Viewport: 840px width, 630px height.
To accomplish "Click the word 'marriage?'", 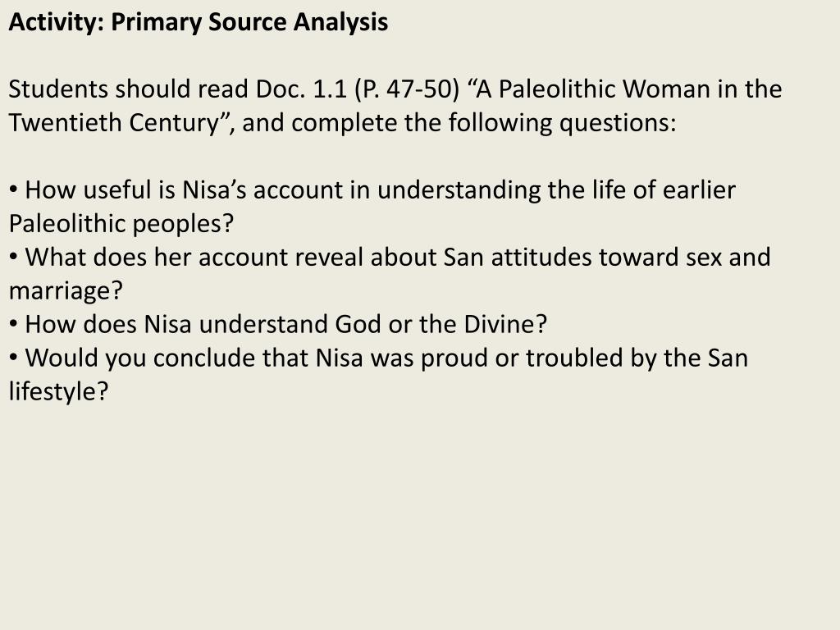I will pyautogui.click(x=66, y=291).
